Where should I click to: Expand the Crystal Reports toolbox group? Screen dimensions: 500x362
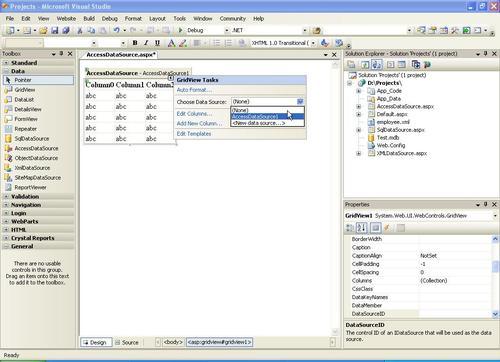tap(6, 238)
